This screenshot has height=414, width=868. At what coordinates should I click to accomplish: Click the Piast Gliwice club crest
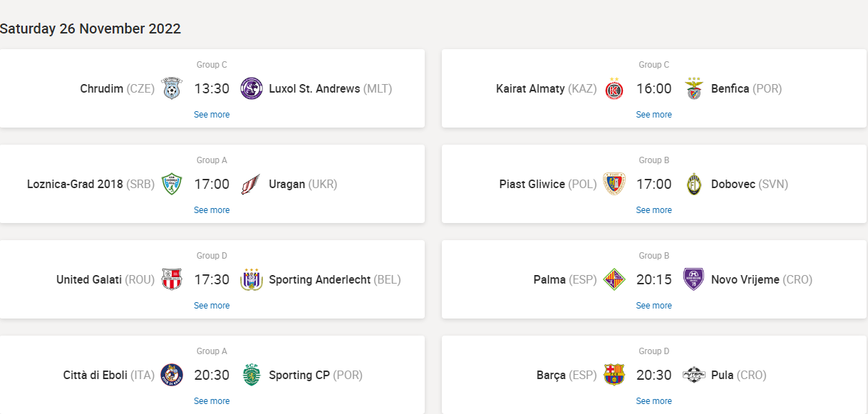coord(614,185)
